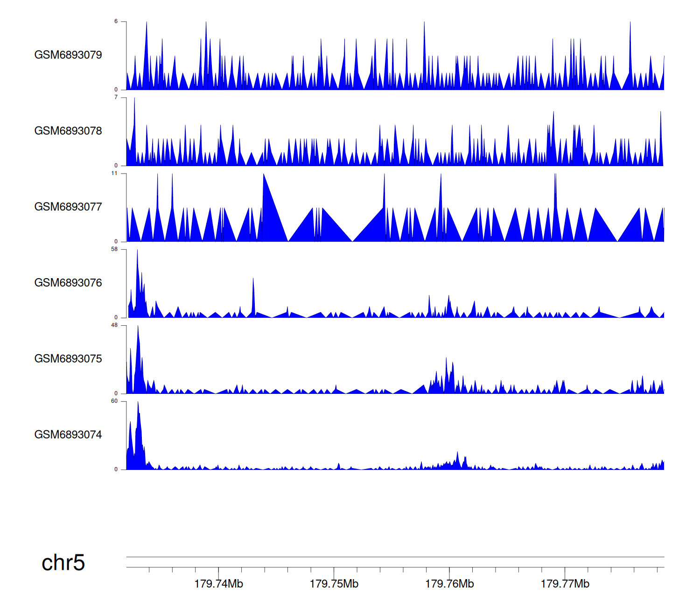Click the 179.76Mb axis tick label

coord(449,584)
